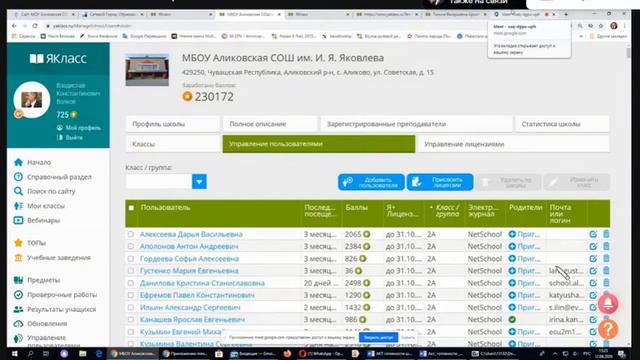
Task: Click delete trash icon for Гордеева Софья Алексеевна
Action: pyautogui.click(x=606, y=258)
